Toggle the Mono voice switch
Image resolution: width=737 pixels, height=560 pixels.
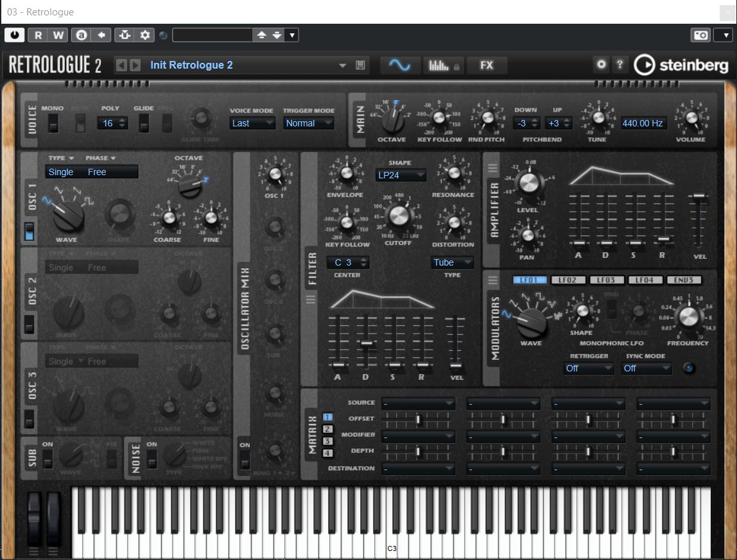(53, 123)
